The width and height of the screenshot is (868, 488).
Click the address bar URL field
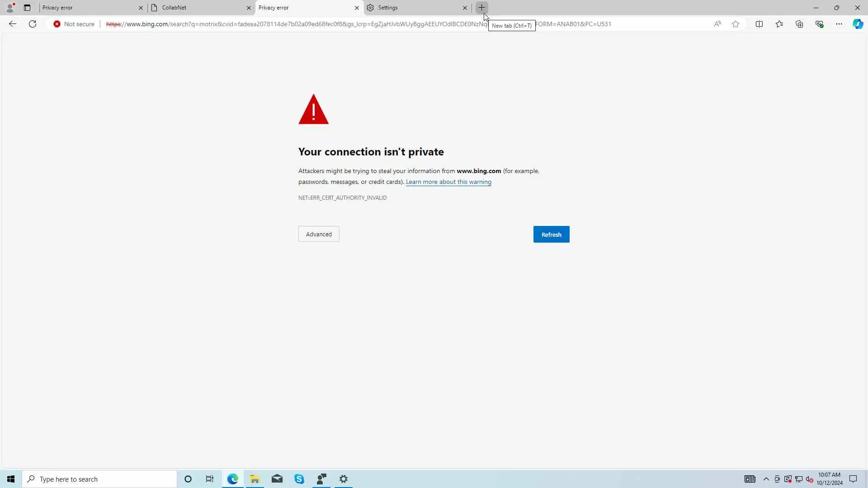click(294, 24)
